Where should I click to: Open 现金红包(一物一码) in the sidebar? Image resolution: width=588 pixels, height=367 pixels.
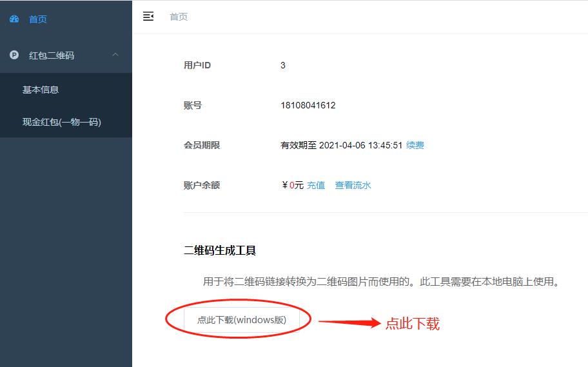(62, 122)
